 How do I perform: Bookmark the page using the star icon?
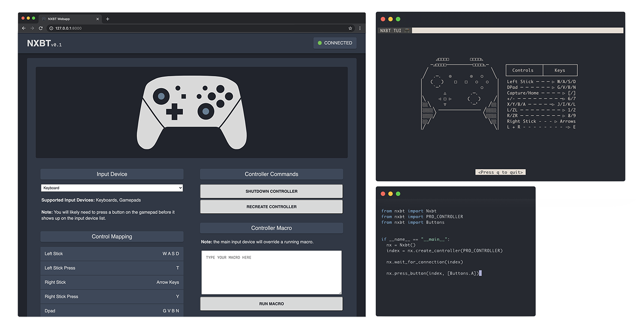(x=350, y=28)
